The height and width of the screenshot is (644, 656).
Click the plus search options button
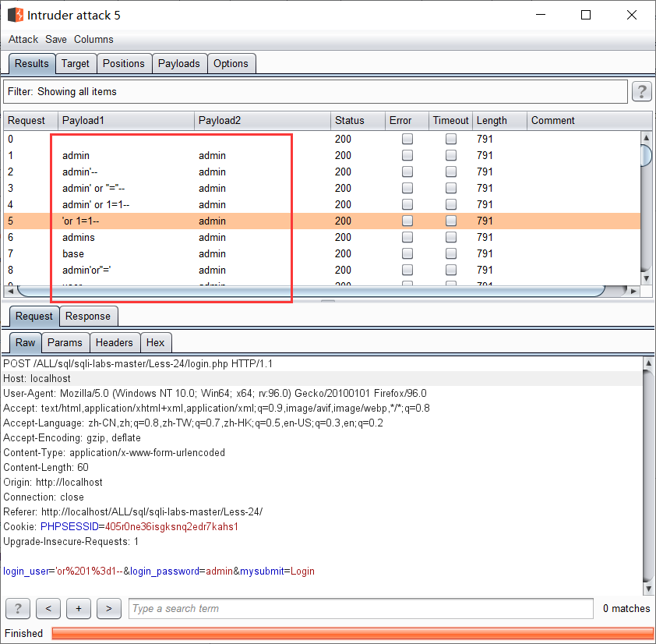pyautogui.click(x=79, y=608)
